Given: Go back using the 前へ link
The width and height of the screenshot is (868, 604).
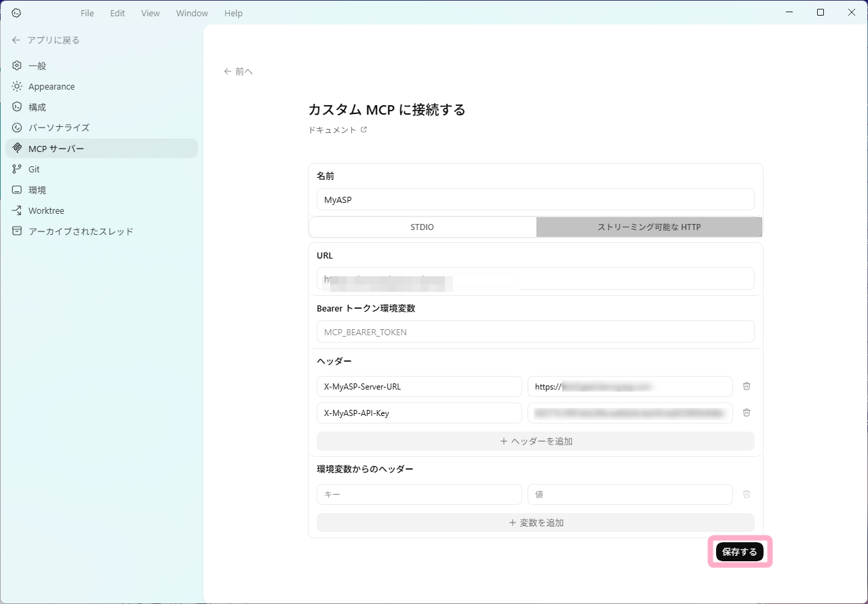Looking at the screenshot, I should [239, 71].
